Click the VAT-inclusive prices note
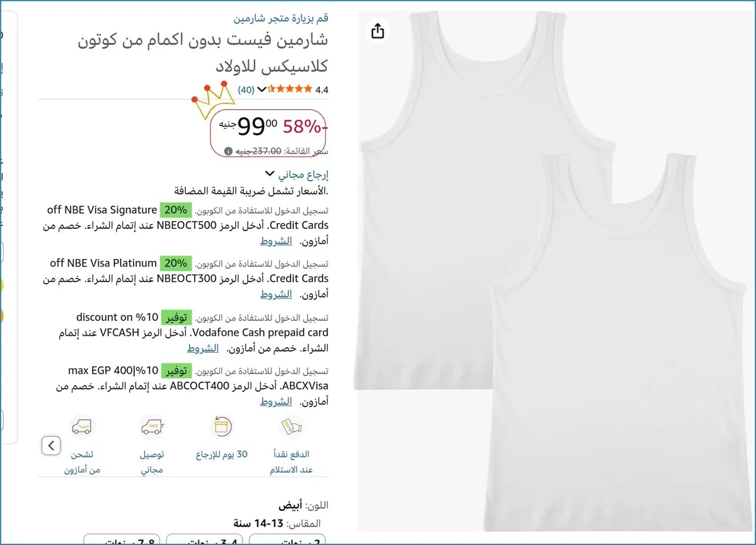Viewport: 756px width, 545px height. point(251,191)
